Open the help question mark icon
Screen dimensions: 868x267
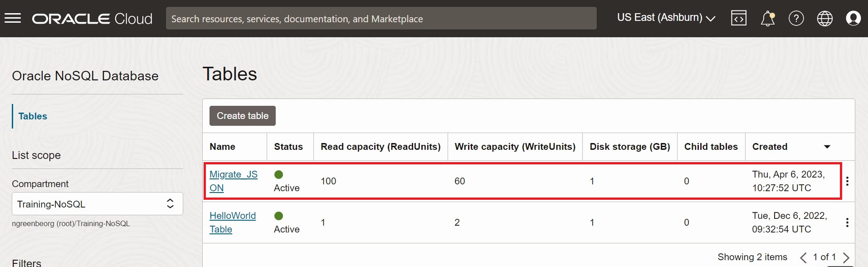796,18
